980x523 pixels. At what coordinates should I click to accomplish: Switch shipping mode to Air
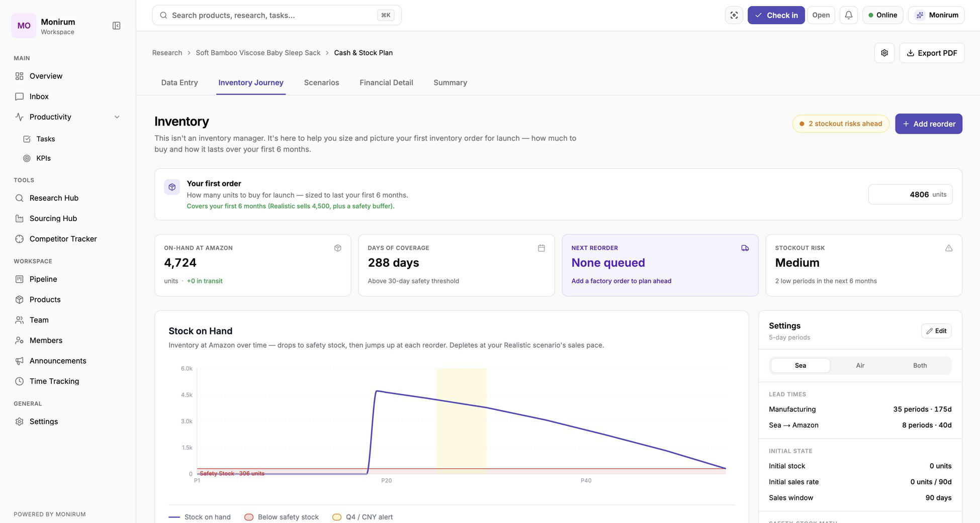(860, 365)
